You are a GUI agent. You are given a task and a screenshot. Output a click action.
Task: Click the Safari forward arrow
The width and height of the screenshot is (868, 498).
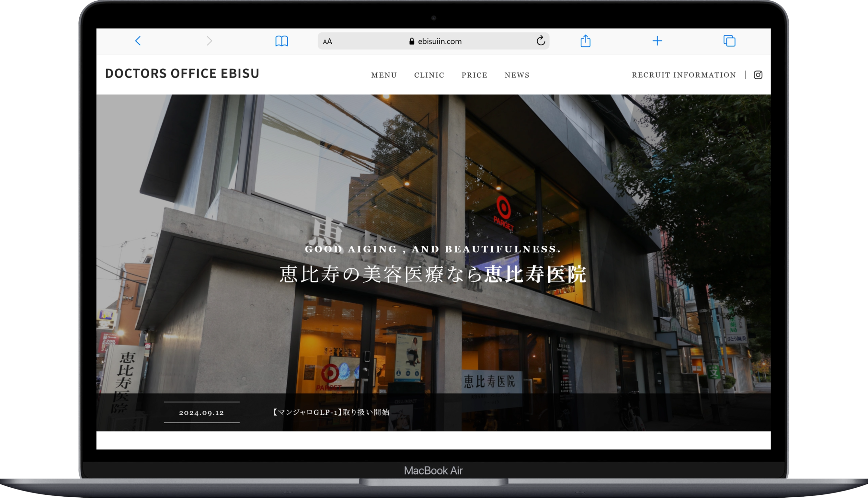[x=209, y=41]
